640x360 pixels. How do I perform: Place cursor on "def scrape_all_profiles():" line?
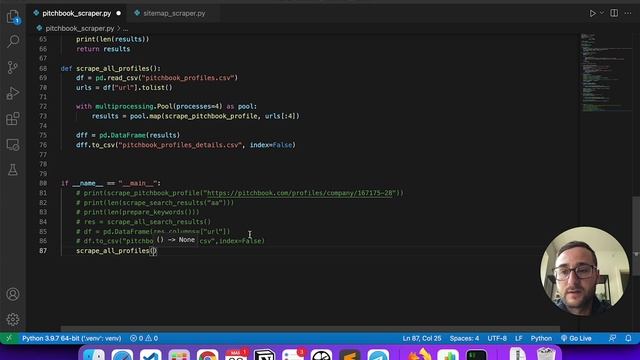click(x=111, y=68)
